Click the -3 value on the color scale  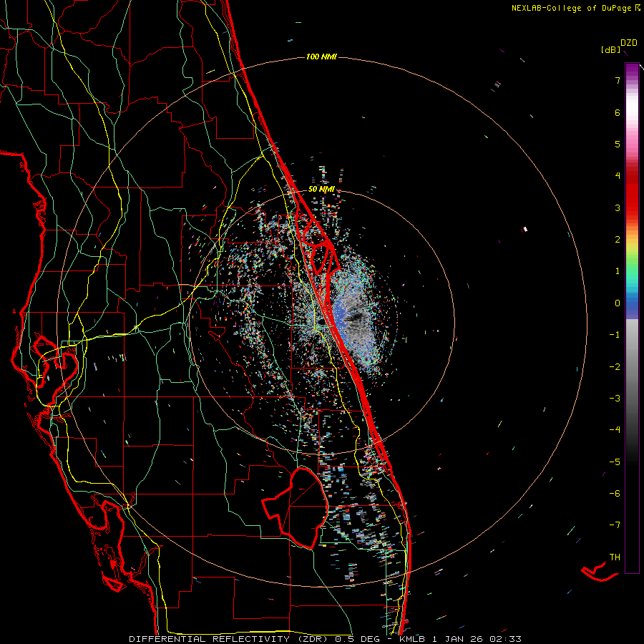pyautogui.click(x=615, y=398)
